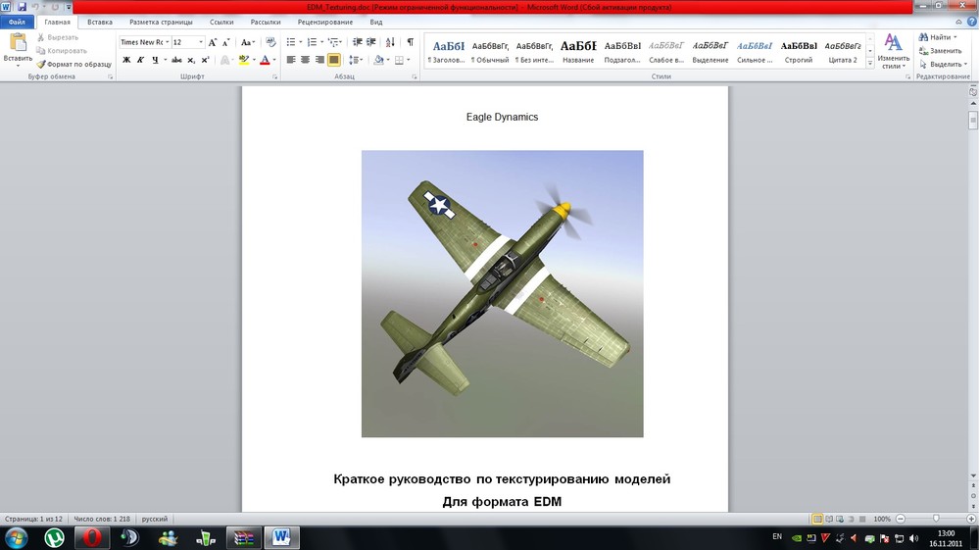The width and height of the screenshot is (980, 550).
Task: Click the Заменить (Replace) button
Action: click(945, 50)
